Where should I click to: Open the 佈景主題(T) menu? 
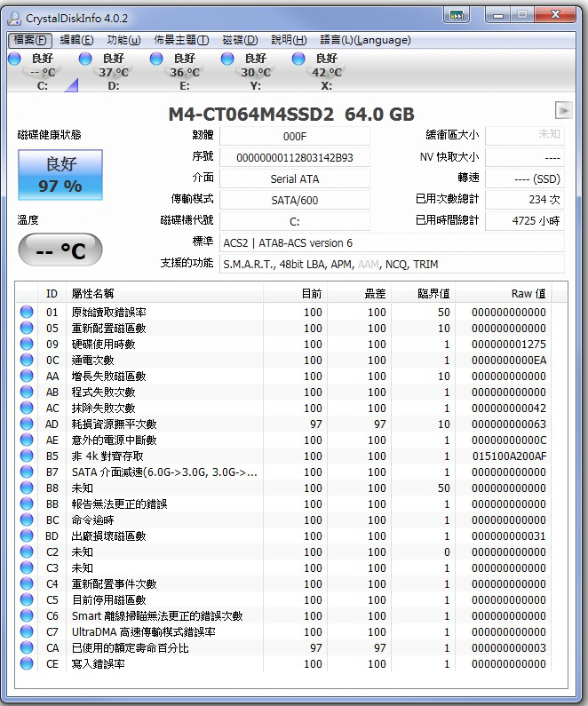pyautogui.click(x=181, y=40)
